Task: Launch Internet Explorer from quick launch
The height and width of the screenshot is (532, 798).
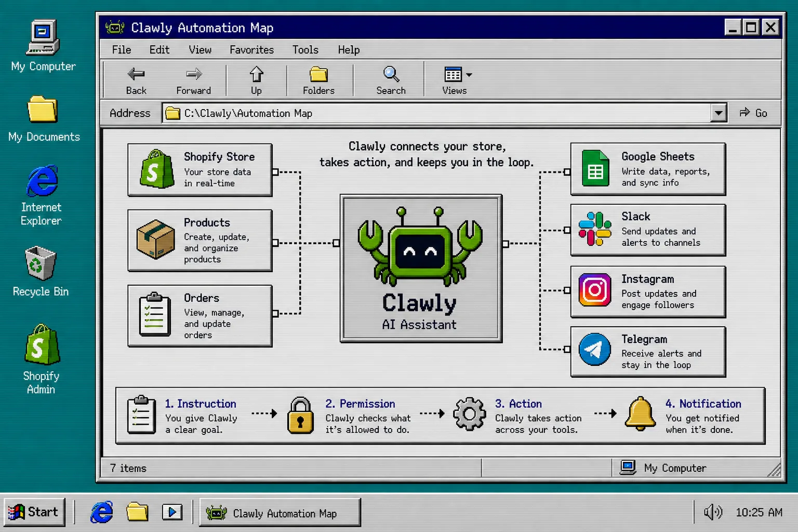Action: (102, 512)
